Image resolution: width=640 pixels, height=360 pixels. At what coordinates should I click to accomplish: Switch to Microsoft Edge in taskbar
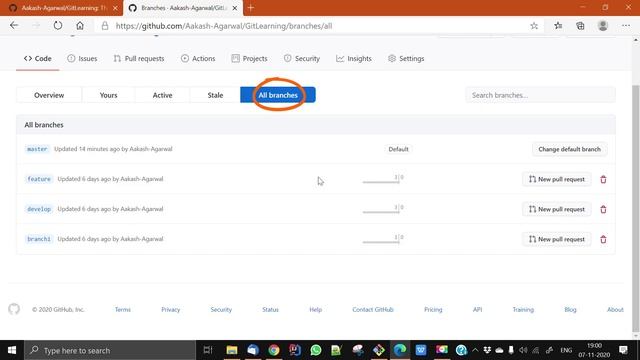pyautogui.click(x=400, y=350)
